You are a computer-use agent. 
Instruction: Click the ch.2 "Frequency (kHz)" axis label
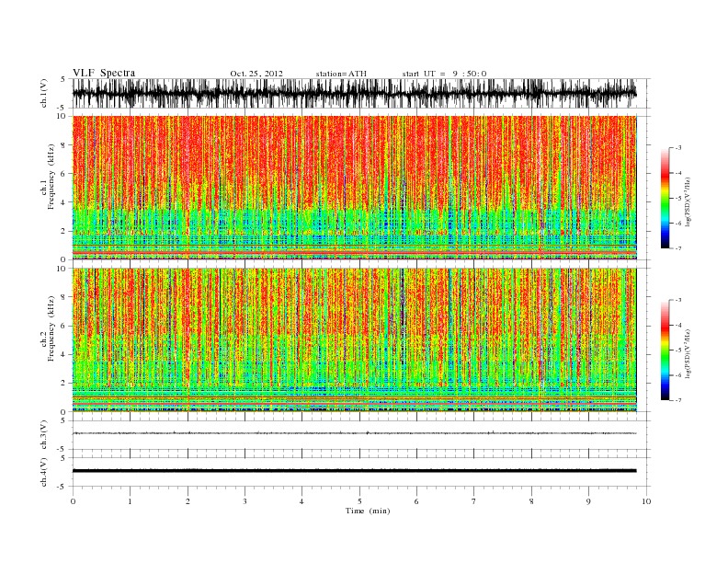(x=51, y=329)
